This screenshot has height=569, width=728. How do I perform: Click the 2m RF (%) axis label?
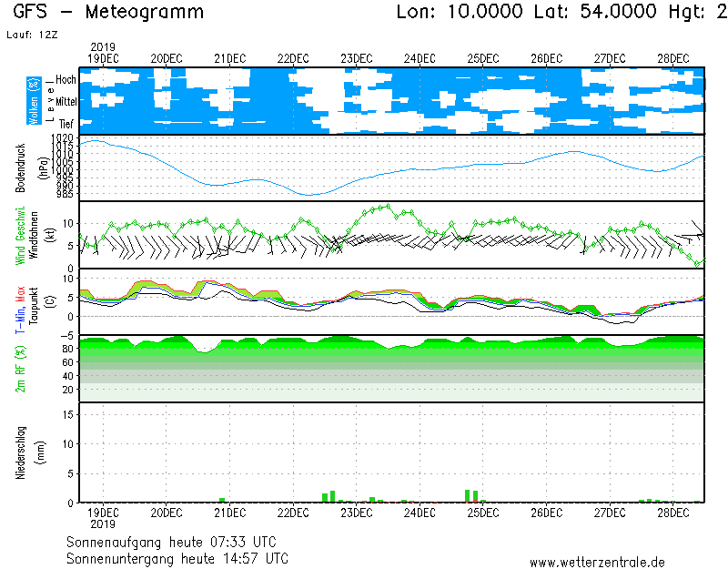pyautogui.click(x=20, y=369)
